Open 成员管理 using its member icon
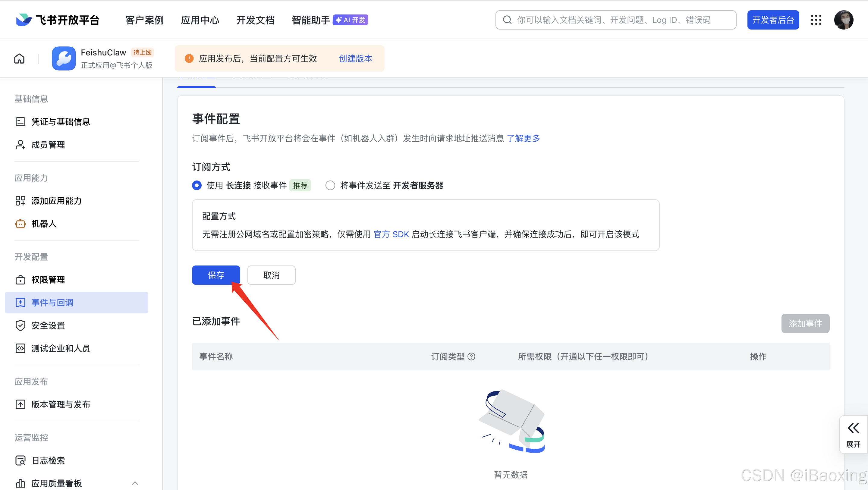Image resolution: width=868 pixels, height=490 pixels. [20, 145]
